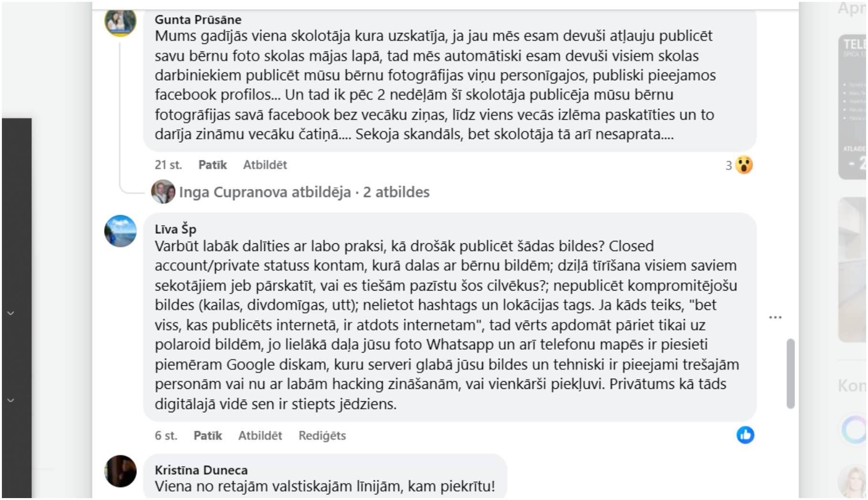Open Kristīna Duneca's profile name link
This screenshot has height=500, width=868.
click(x=201, y=470)
